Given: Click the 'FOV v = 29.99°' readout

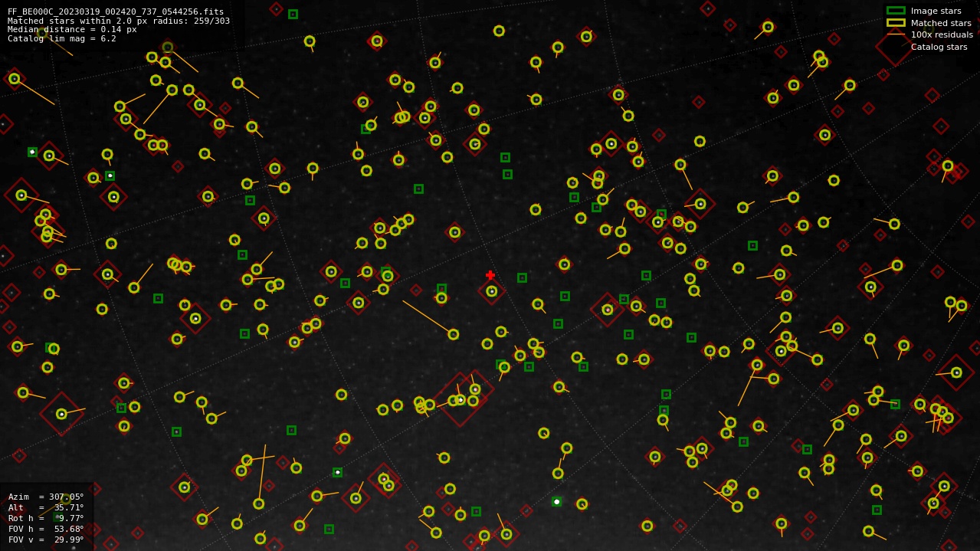Looking at the screenshot, I should click(46, 540).
